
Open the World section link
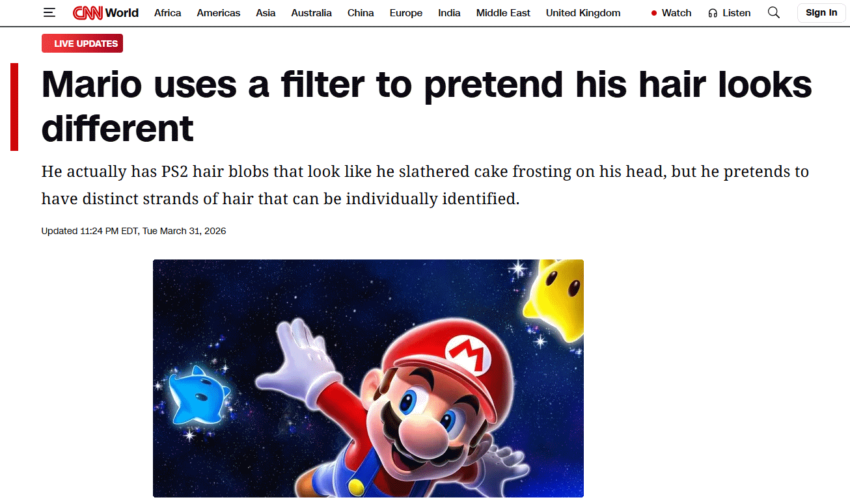122,13
